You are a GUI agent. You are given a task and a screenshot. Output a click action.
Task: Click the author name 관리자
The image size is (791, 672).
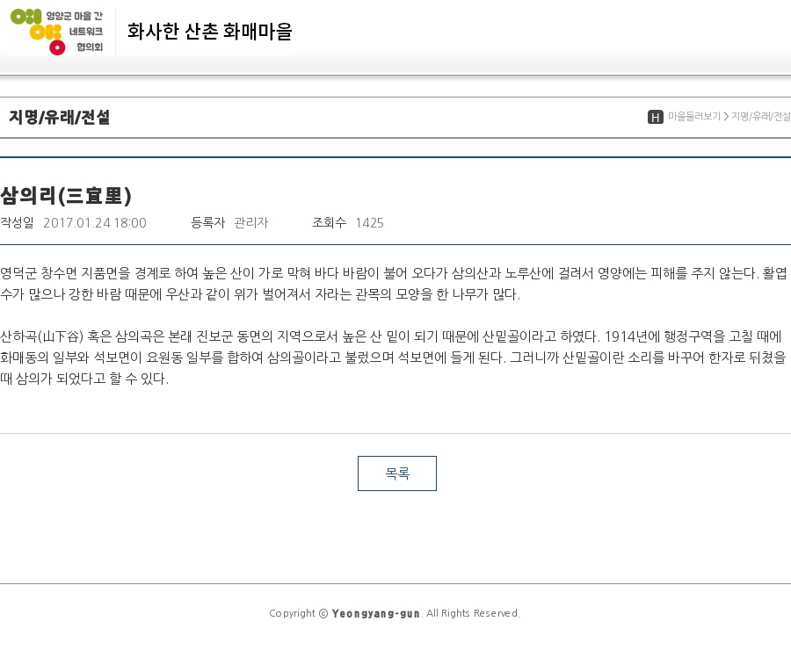[251, 223]
